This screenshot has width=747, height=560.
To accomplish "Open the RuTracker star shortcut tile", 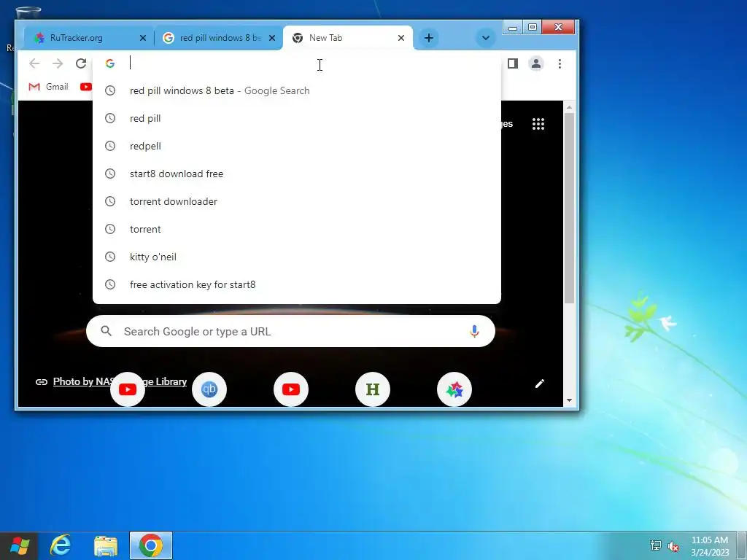I will pos(454,389).
